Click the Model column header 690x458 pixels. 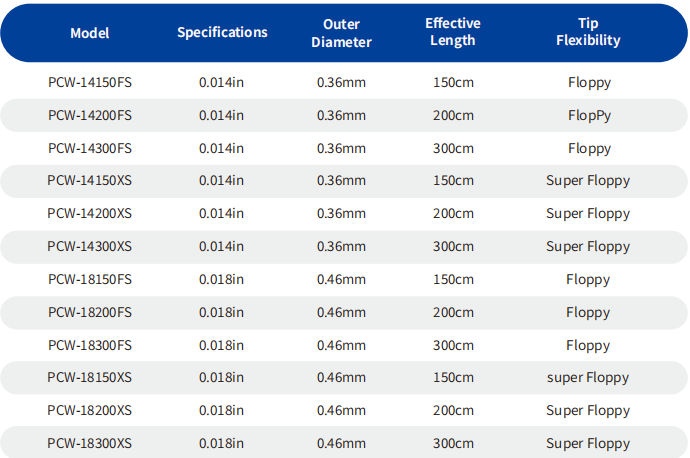click(x=90, y=33)
